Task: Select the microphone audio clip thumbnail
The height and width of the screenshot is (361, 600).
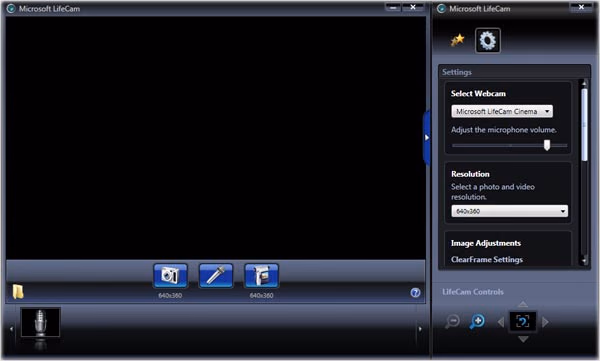Action: coord(40,322)
